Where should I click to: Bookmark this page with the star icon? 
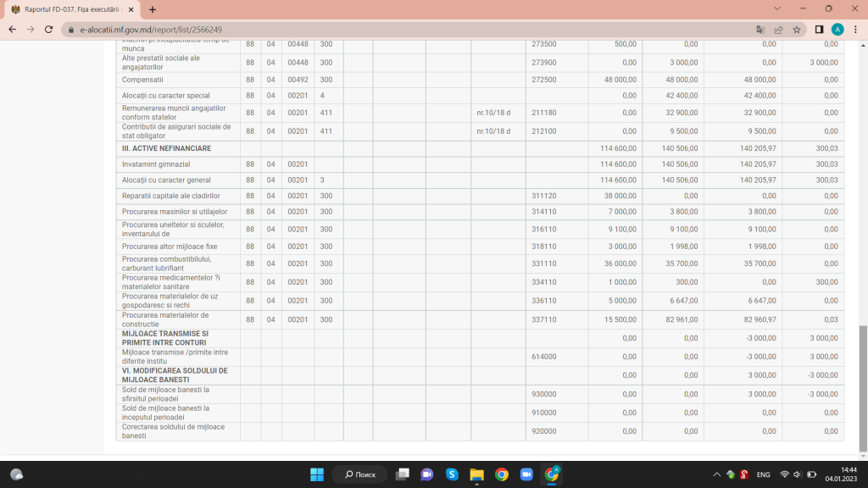[797, 30]
